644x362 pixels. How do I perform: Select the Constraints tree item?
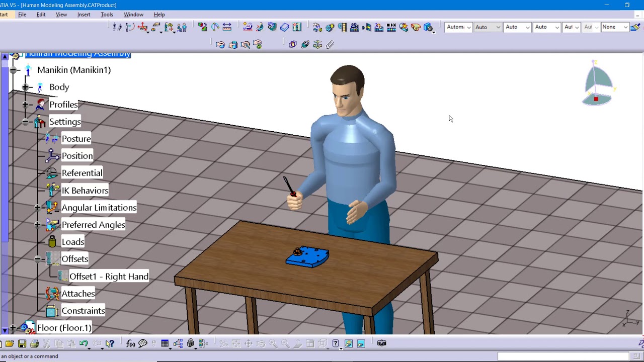[x=83, y=311]
